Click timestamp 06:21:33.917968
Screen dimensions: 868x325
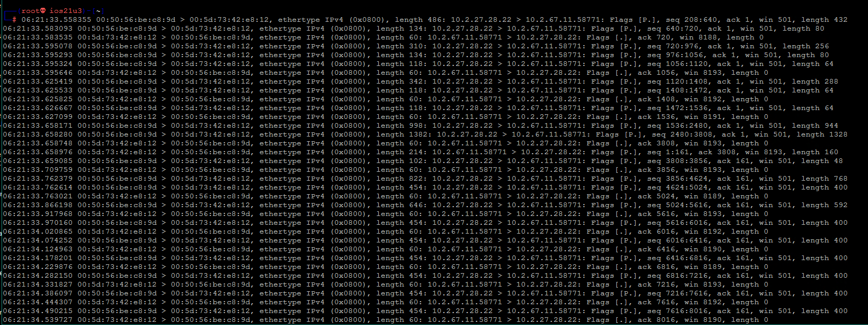point(37,214)
